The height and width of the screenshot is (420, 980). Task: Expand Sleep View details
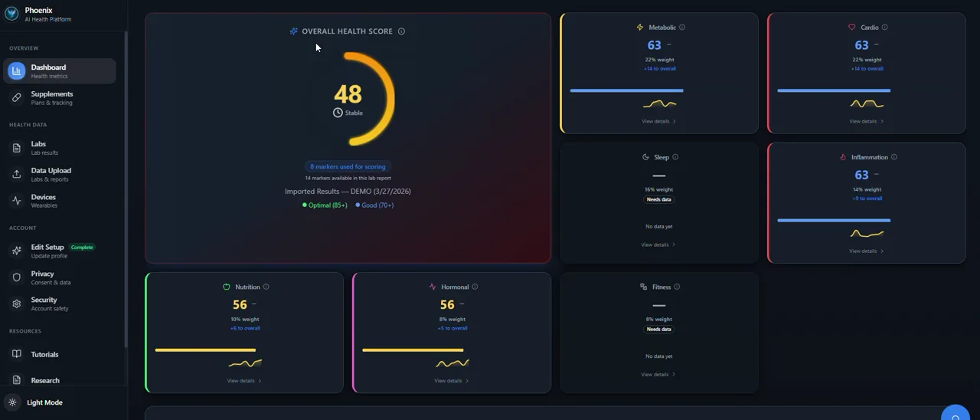pyautogui.click(x=658, y=244)
